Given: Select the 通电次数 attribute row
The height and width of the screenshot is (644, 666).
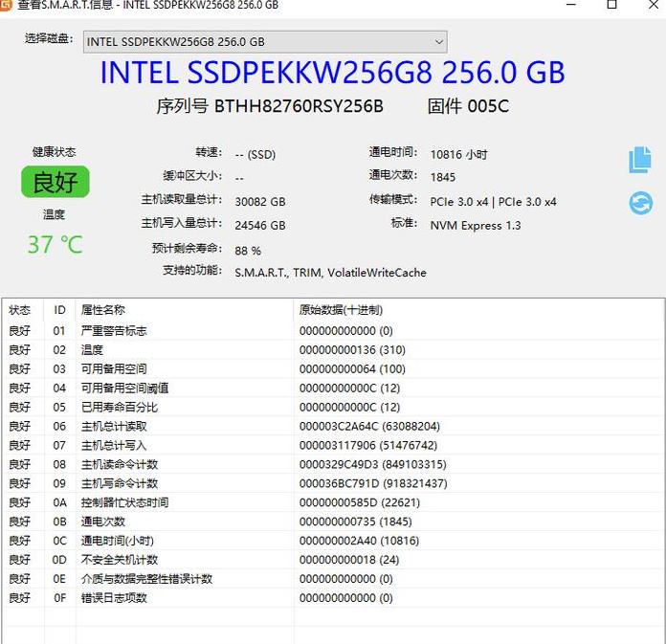Looking at the screenshot, I should (x=333, y=522).
